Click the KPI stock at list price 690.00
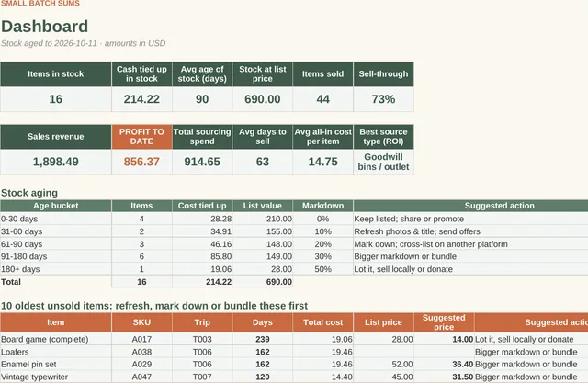 (263, 99)
